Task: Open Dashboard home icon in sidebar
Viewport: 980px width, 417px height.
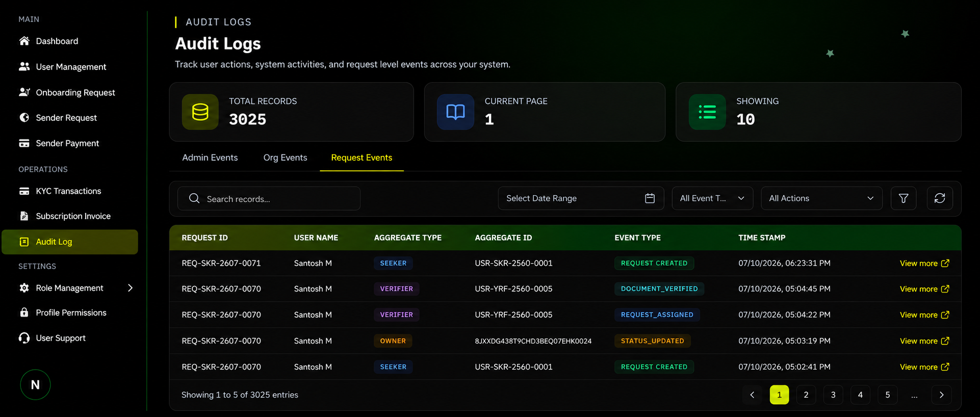Action: pos(24,41)
